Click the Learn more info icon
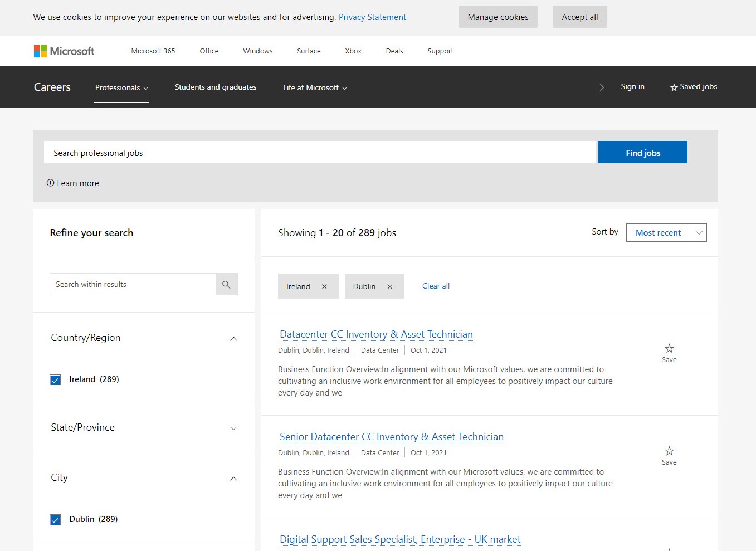The width and height of the screenshot is (756, 551). [x=51, y=183]
